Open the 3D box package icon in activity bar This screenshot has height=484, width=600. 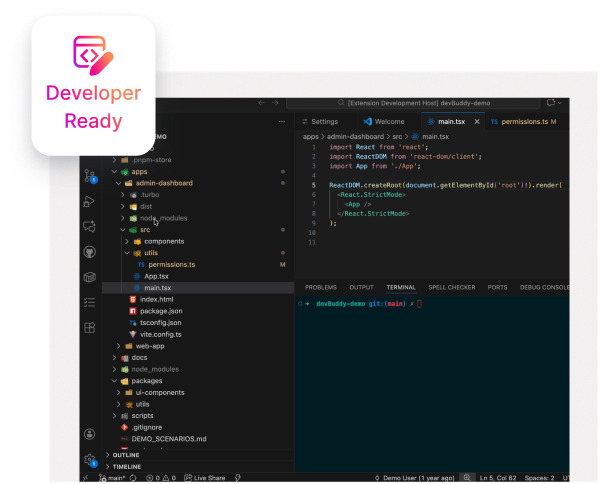(x=90, y=277)
